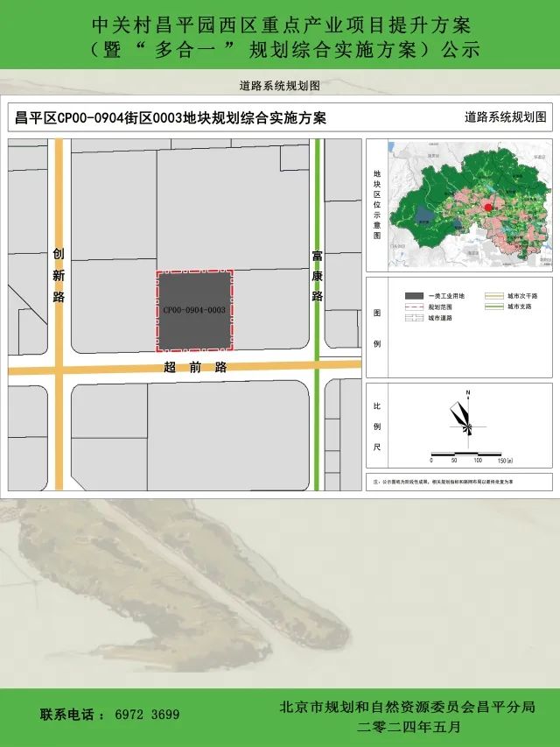Click the 创新路 road label
The image size is (560, 747).
[59, 274]
